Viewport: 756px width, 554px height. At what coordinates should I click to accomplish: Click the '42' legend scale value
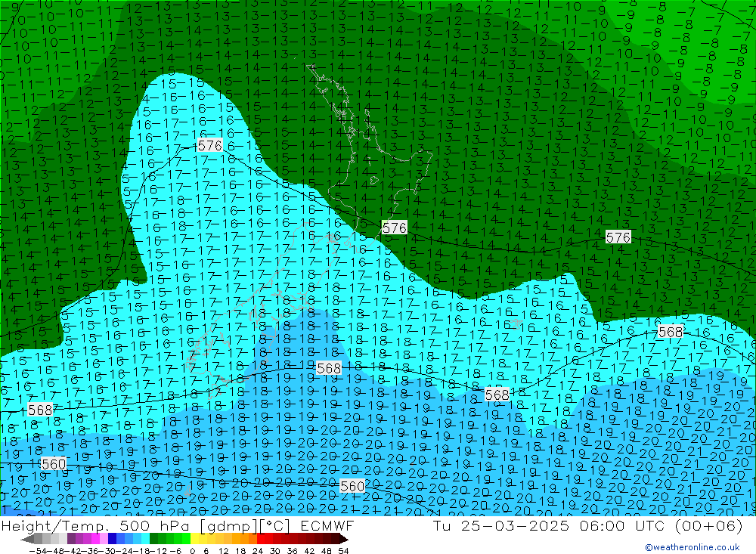[x=309, y=551]
